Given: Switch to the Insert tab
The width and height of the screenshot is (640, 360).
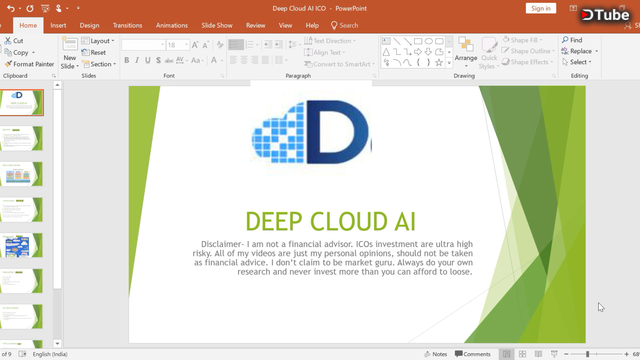Looking at the screenshot, I should 58,25.
